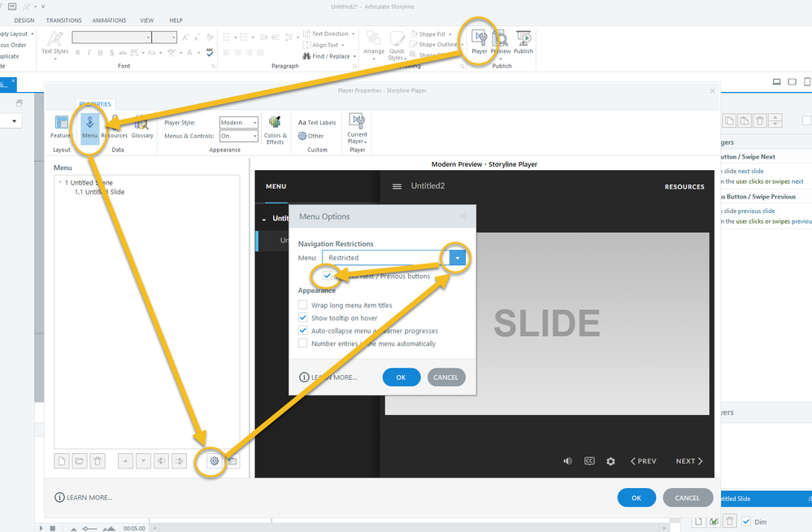Click the reset from story icon beside gear
The image size is (812, 532).
(232, 461)
